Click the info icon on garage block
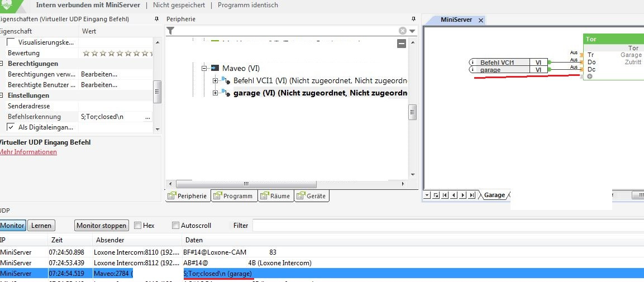 coord(473,70)
